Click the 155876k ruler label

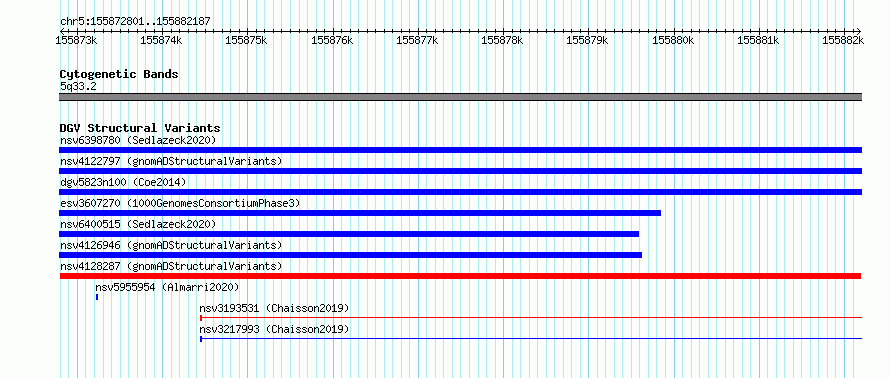click(x=333, y=40)
